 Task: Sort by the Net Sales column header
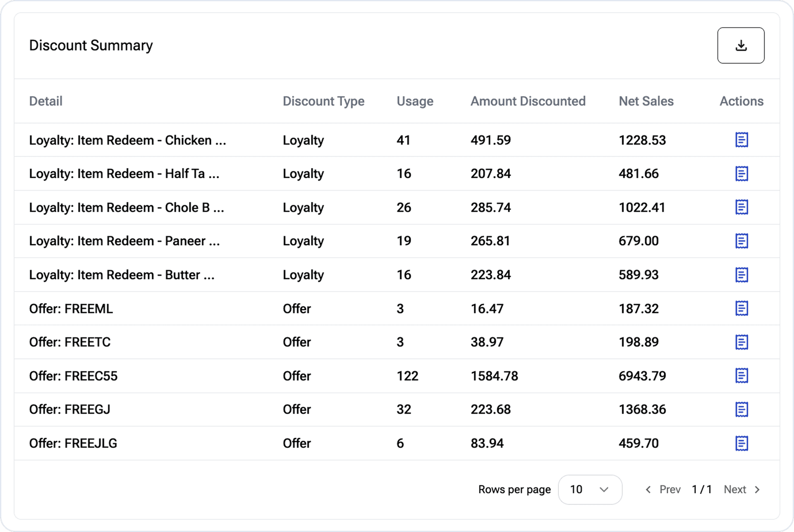(x=646, y=101)
